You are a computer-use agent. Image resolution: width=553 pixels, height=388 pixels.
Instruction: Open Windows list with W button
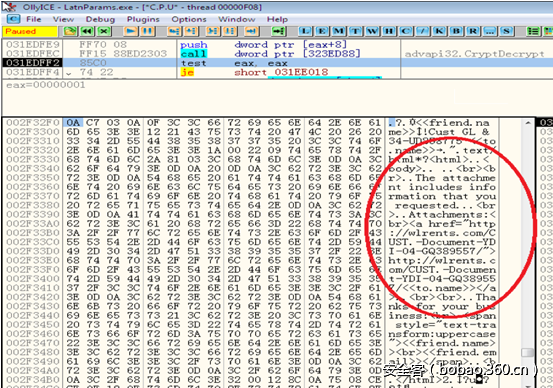[372, 31]
